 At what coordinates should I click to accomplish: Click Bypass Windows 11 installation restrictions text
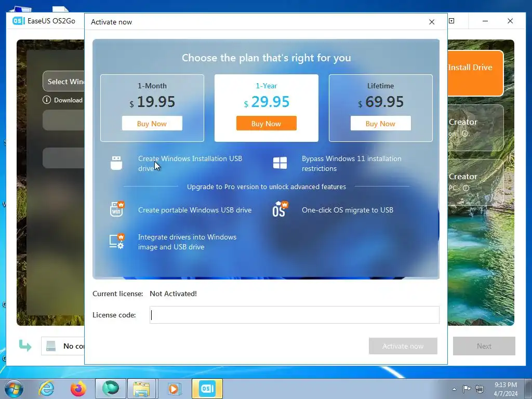tap(352, 164)
